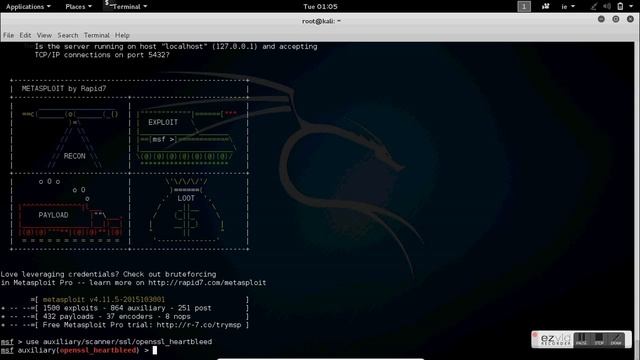
Task: Click the accessibility people icon in top panel
Action: (x=545, y=7)
